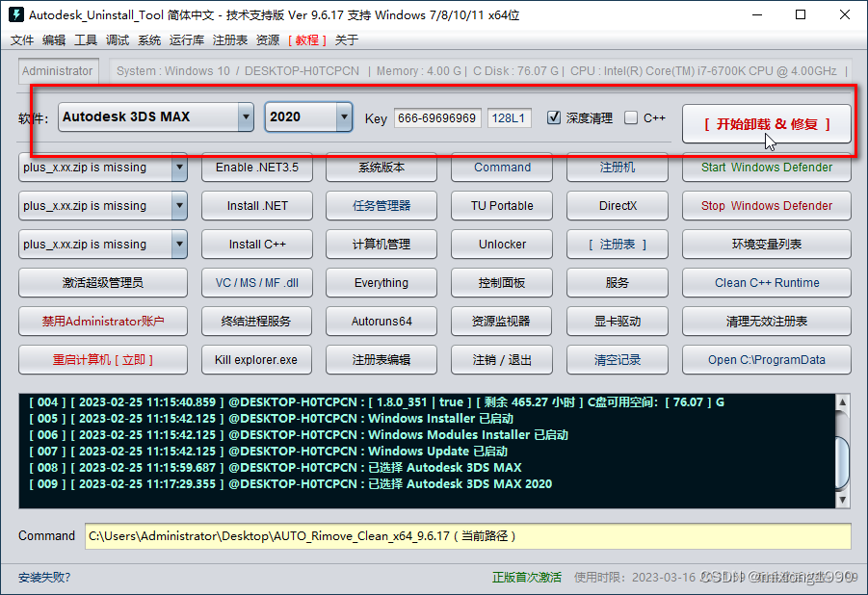Click the 安装失败? link

[44, 578]
